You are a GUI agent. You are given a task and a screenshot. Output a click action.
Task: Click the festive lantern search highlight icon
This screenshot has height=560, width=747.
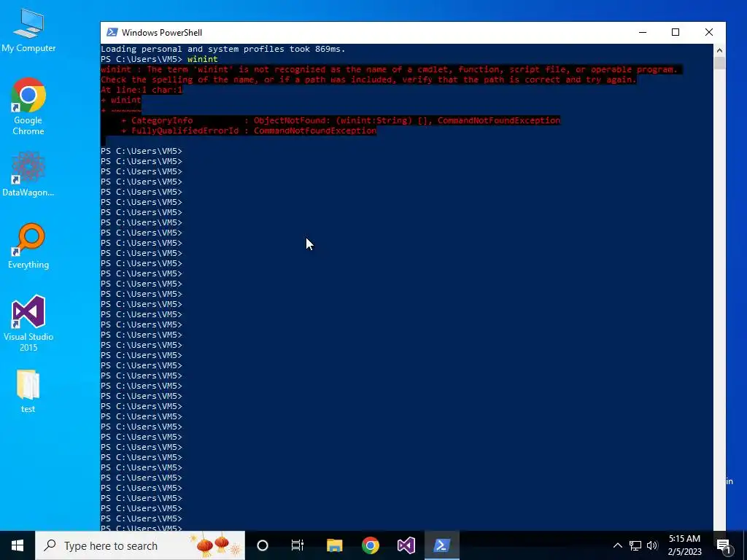click(x=215, y=545)
